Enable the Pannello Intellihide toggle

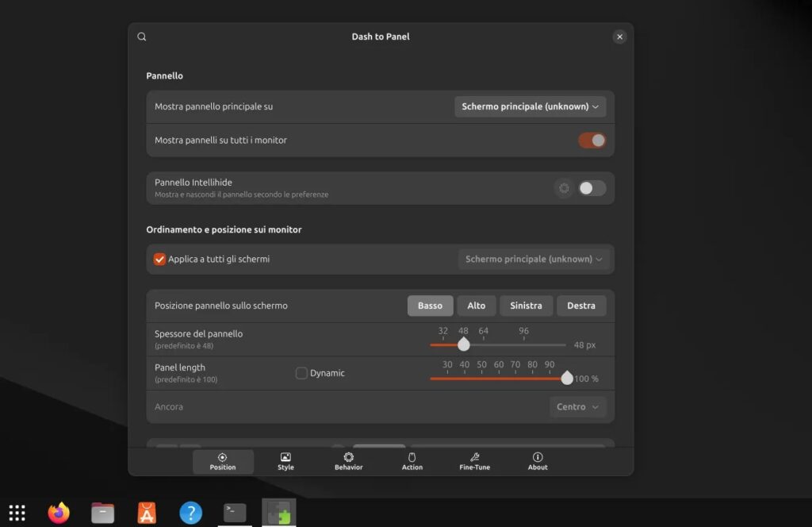[x=592, y=188]
